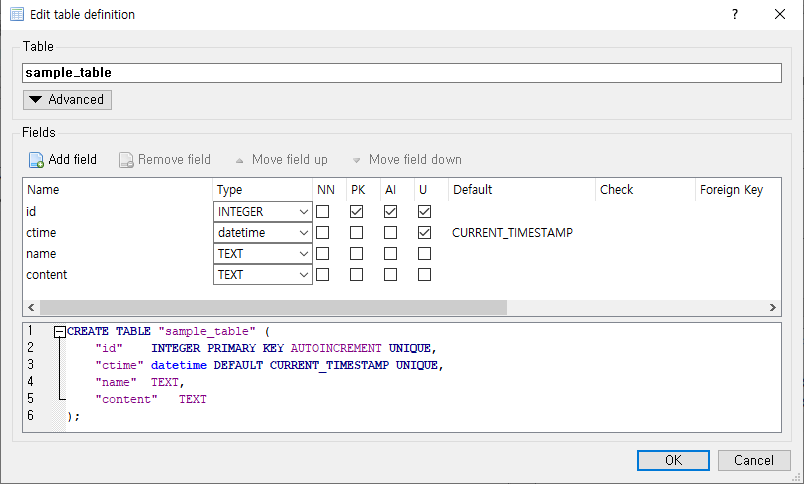The width and height of the screenshot is (804, 484).
Task: Click the NN column header
Action: pos(330,190)
